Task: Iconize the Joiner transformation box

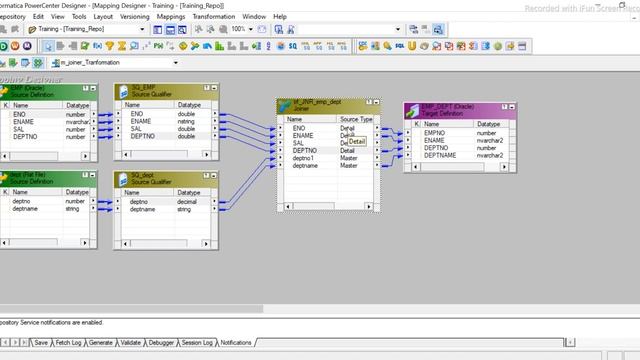Action: (376, 102)
